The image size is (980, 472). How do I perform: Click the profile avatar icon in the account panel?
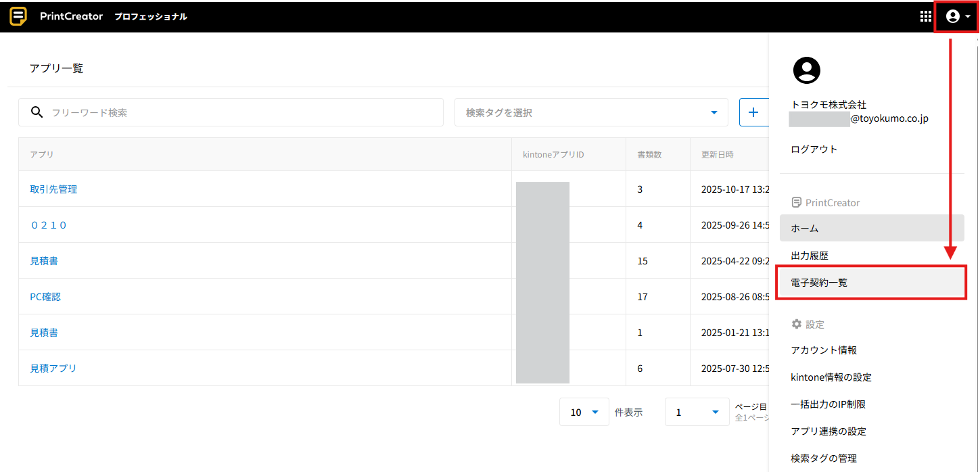(806, 70)
